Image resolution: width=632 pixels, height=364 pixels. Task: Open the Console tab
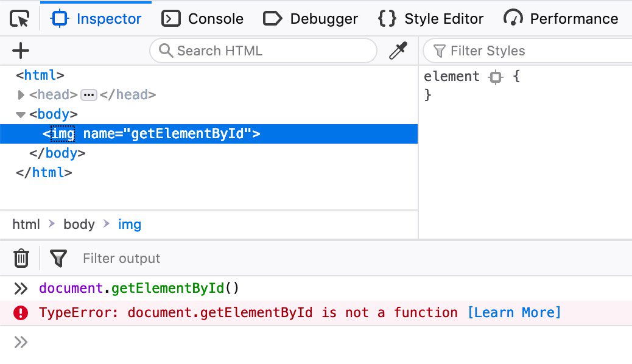click(202, 18)
